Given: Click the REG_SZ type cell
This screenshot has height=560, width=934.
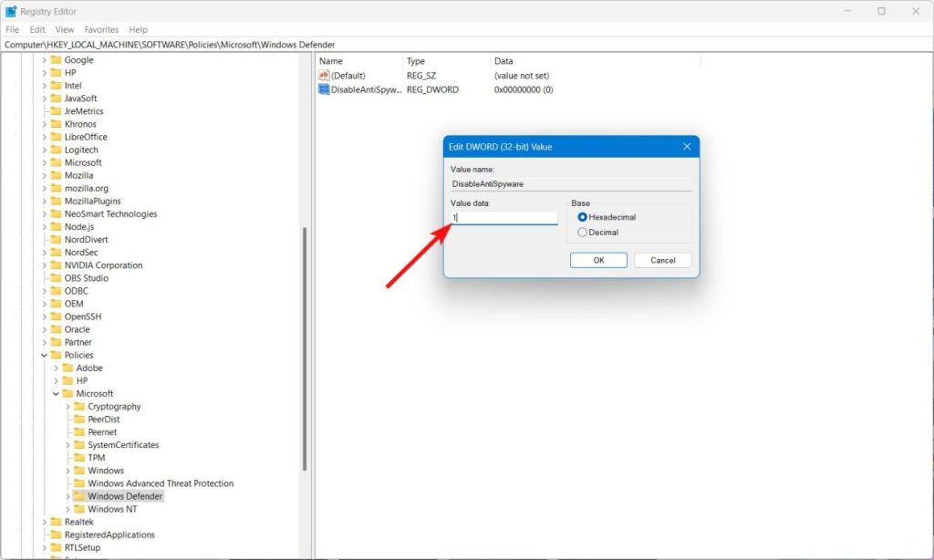Looking at the screenshot, I should [x=421, y=76].
